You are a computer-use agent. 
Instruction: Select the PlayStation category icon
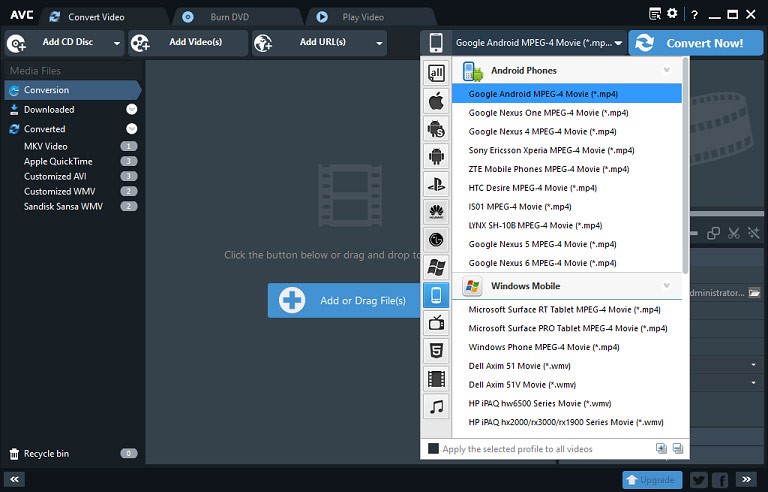pyautogui.click(x=436, y=184)
